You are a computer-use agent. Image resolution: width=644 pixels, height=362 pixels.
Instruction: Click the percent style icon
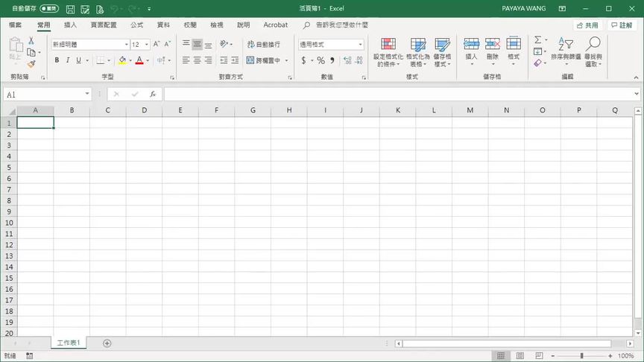click(x=321, y=60)
